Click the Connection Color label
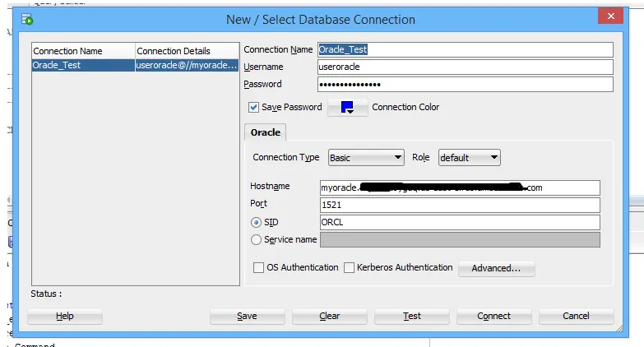Viewport: 644px width, 347px height. click(405, 107)
